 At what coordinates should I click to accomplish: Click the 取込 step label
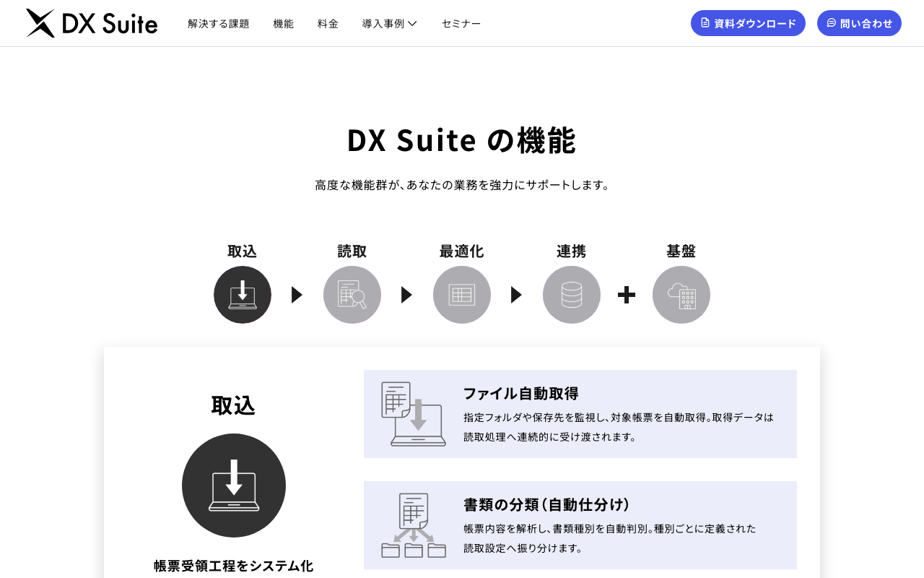(243, 251)
